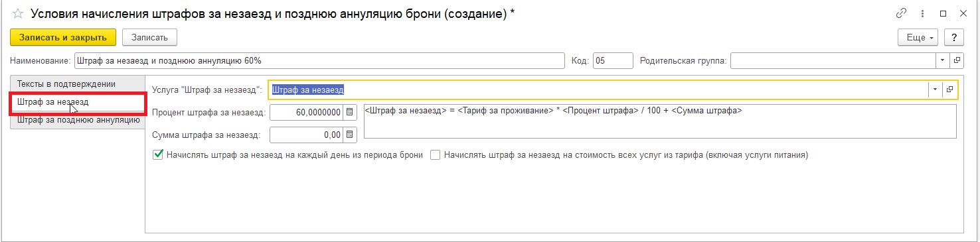Edit Процент штрафа value 60,0000000

tap(307, 113)
